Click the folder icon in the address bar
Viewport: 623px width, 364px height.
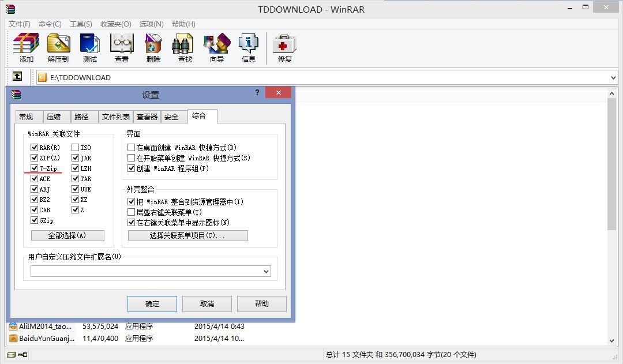tap(42, 77)
